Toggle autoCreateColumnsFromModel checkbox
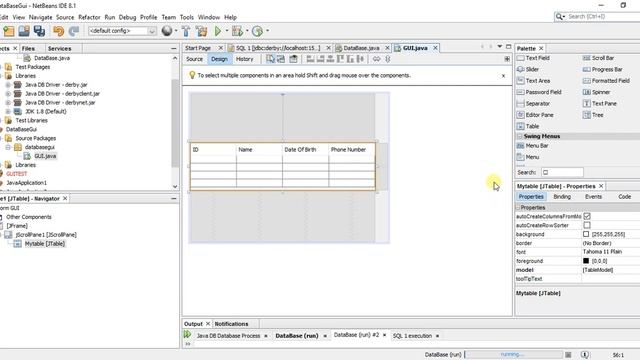640x360 pixels. pos(587,216)
